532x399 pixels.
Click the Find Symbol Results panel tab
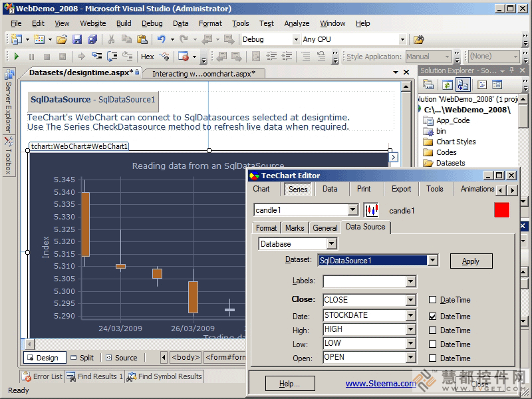[164, 376]
